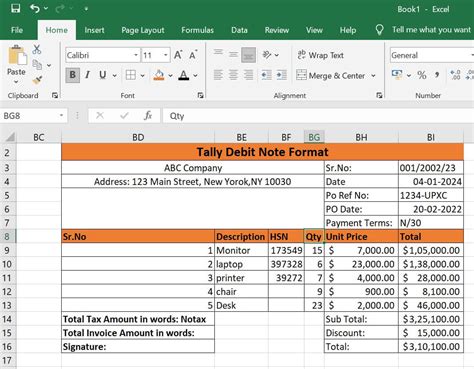Image resolution: width=474 pixels, height=369 pixels.
Task: Select row 8 header
Action: (x=7, y=236)
